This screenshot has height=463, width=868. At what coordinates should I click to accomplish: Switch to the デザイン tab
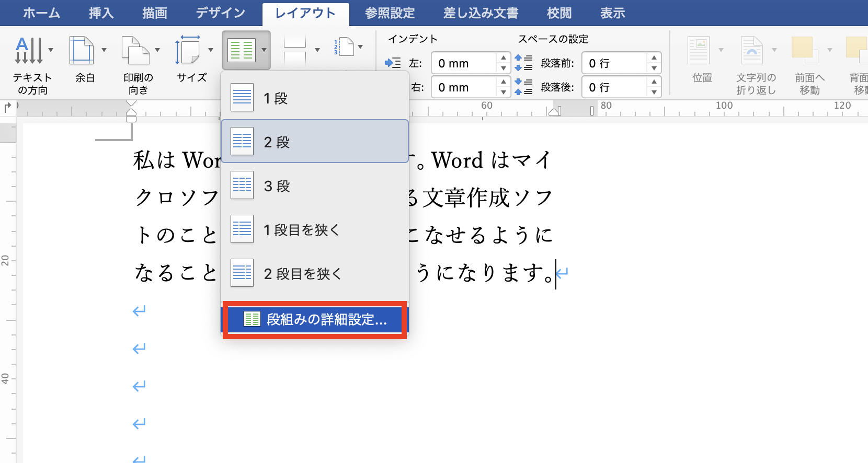(221, 13)
